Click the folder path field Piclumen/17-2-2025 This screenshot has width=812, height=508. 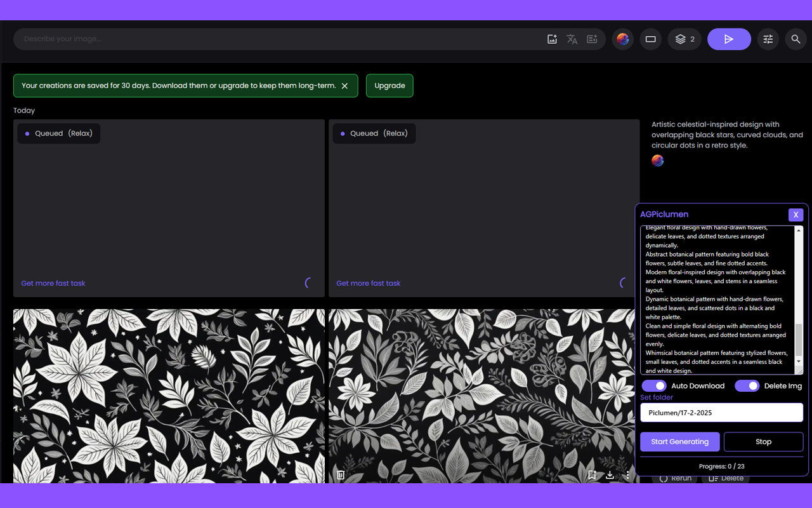coord(722,413)
